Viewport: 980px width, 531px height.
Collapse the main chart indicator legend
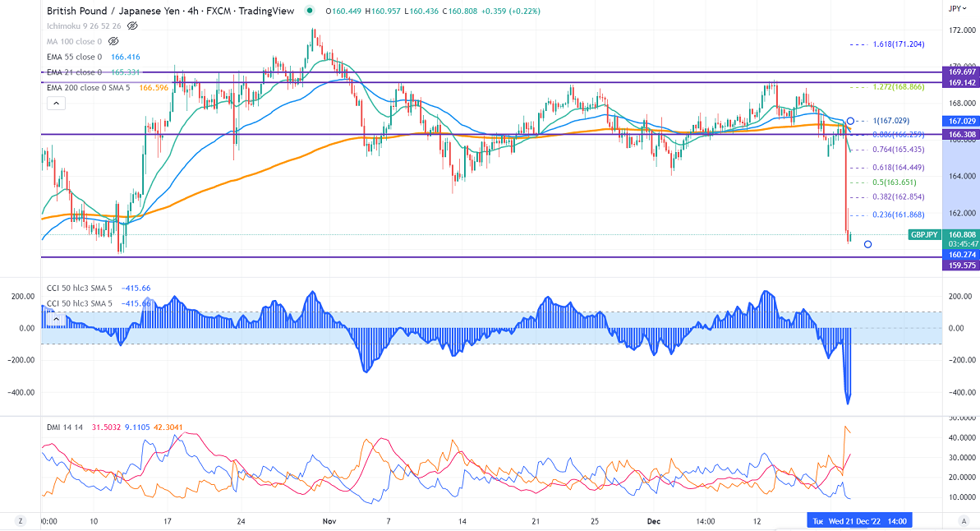pyautogui.click(x=56, y=104)
